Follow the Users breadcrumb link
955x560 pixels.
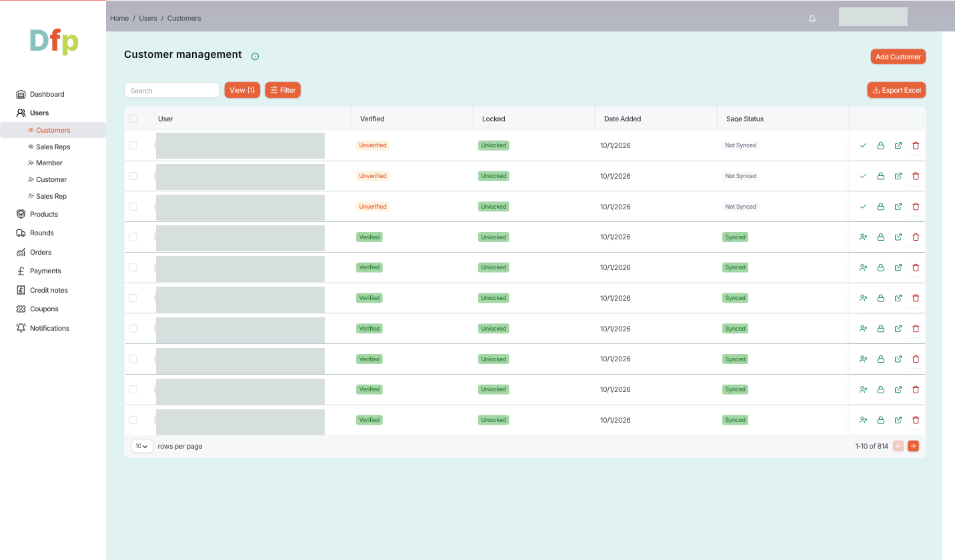click(148, 18)
